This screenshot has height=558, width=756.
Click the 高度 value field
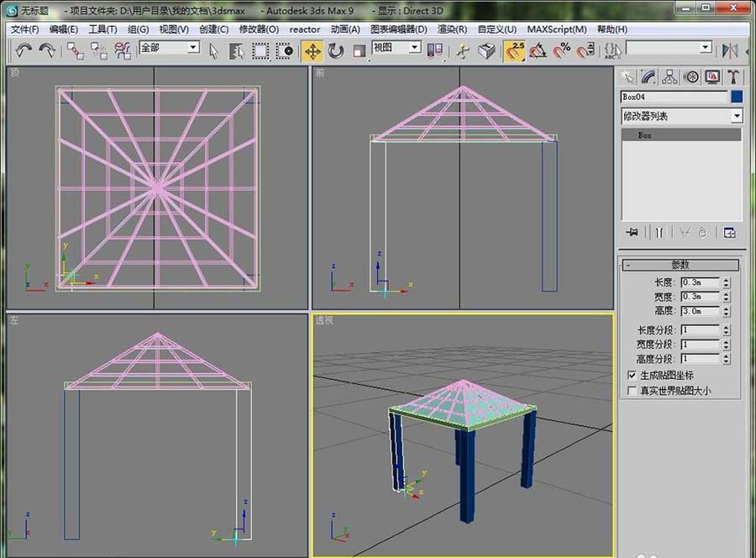click(700, 311)
